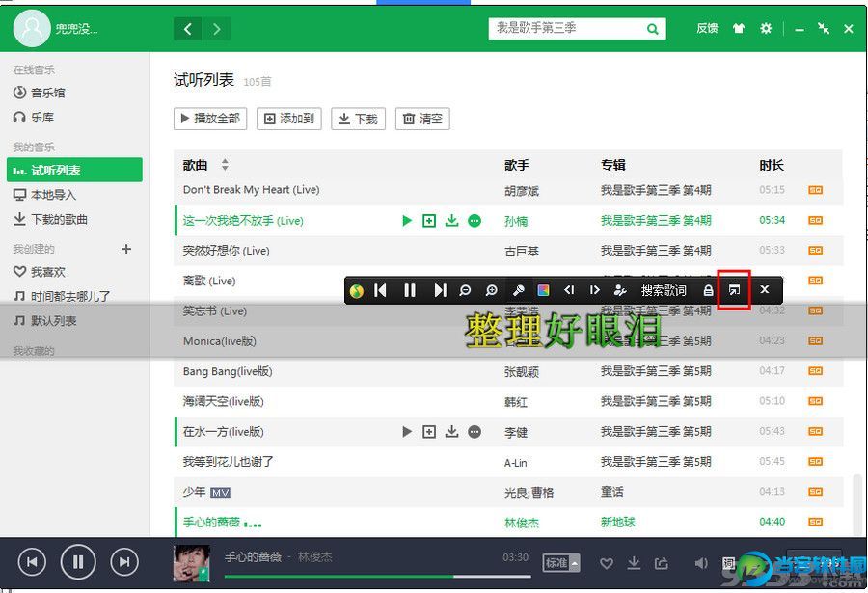Image resolution: width=868 pixels, height=593 pixels.
Task: Open the 标准 quality dropdown
Action: pyautogui.click(x=561, y=563)
